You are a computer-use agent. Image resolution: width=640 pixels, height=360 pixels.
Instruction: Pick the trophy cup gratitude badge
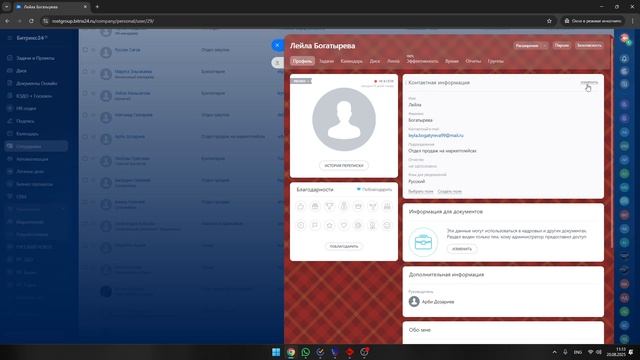(x=329, y=206)
